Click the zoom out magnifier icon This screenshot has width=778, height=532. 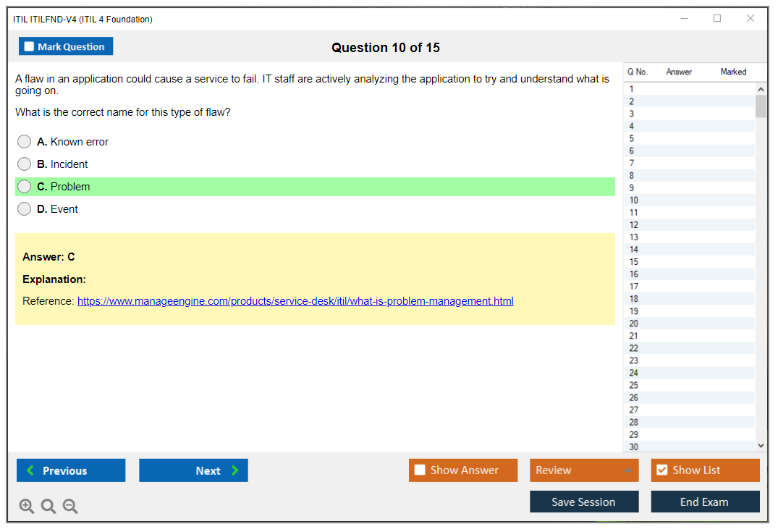(x=70, y=507)
